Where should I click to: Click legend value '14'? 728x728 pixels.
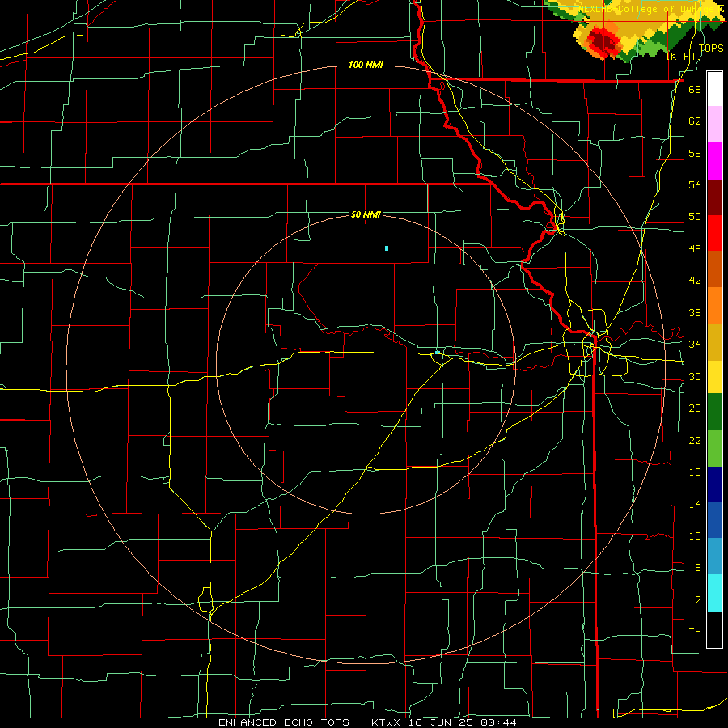(x=695, y=504)
